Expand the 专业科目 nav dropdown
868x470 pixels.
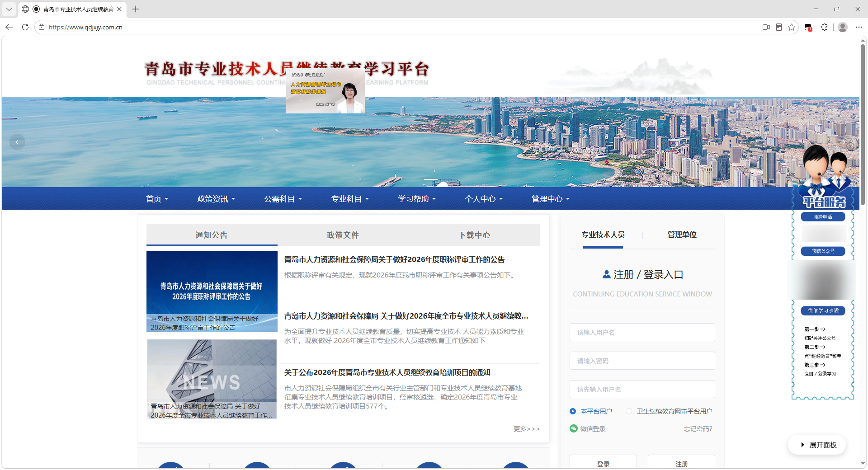[350, 199]
